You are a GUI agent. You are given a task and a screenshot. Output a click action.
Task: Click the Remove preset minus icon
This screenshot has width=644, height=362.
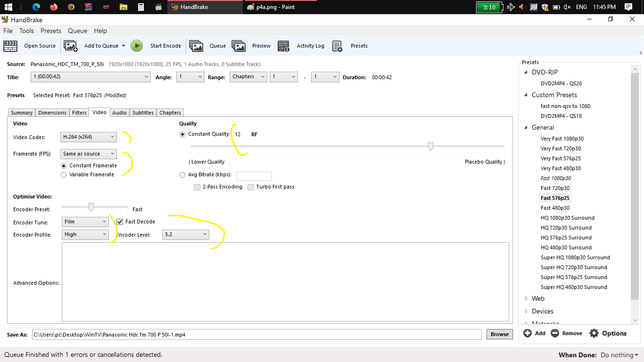coord(555,333)
